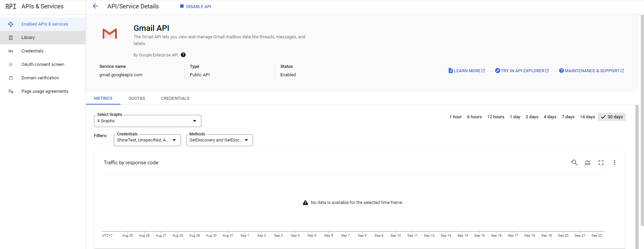Open the LEARN MORE link
The height and width of the screenshot is (249, 644).
(467, 71)
